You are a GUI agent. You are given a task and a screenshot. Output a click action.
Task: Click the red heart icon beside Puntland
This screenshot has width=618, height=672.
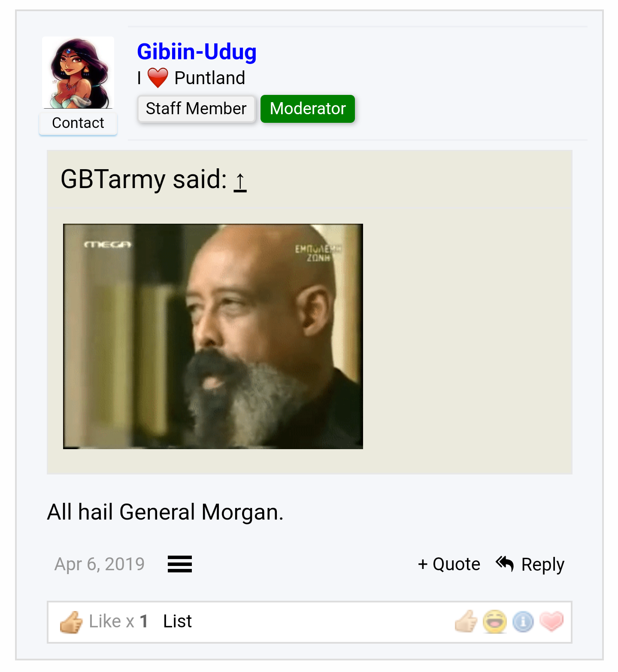[x=158, y=78]
